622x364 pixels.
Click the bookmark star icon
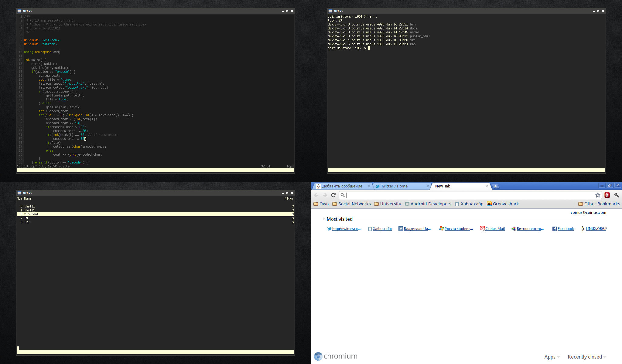(598, 195)
